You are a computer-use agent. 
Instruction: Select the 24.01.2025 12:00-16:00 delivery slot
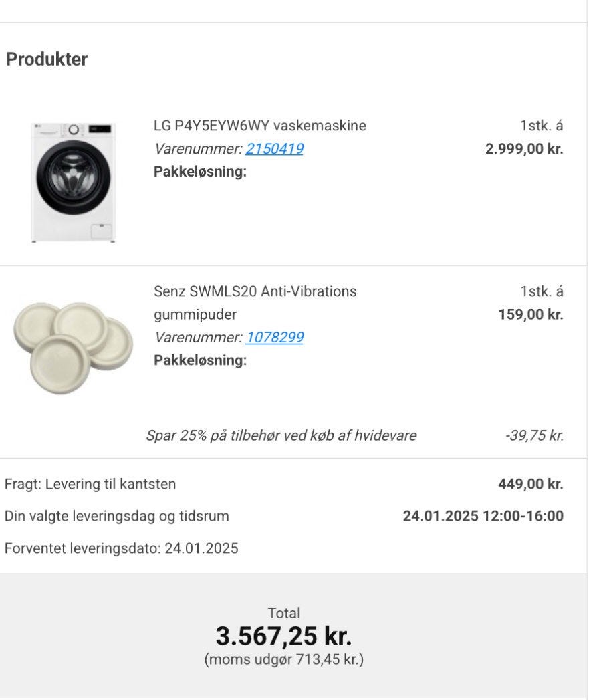(483, 516)
